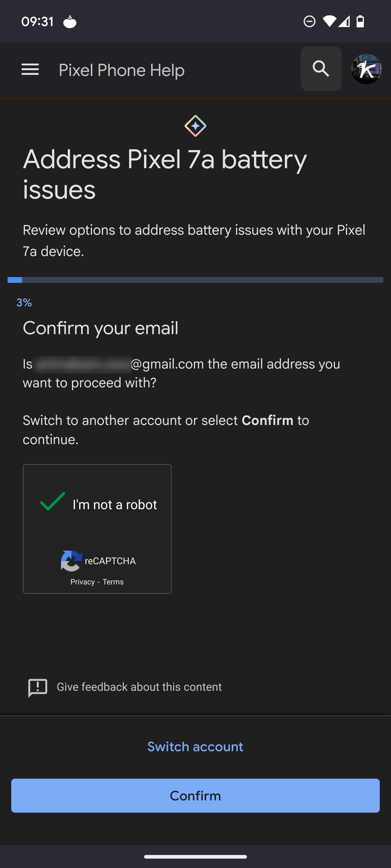Tap Switch account
Viewport: 391px width, 868px height.
pyautogui.click(x=195, y=747)
